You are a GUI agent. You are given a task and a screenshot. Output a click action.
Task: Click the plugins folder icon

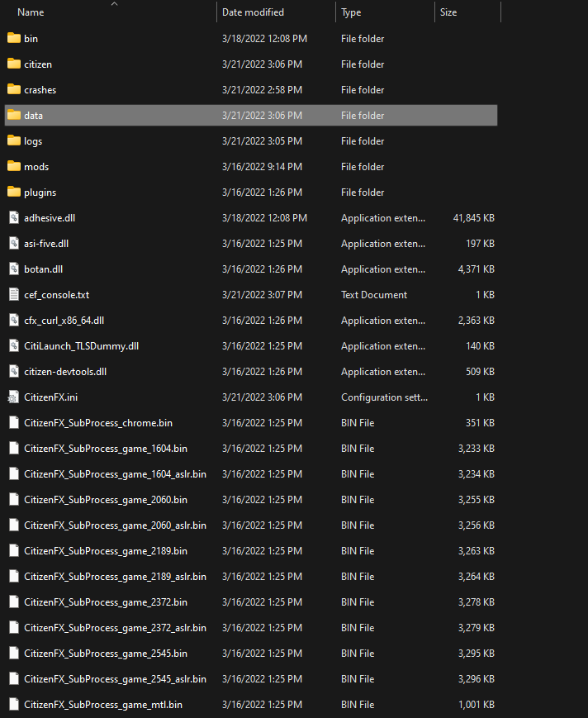(14, 192)
